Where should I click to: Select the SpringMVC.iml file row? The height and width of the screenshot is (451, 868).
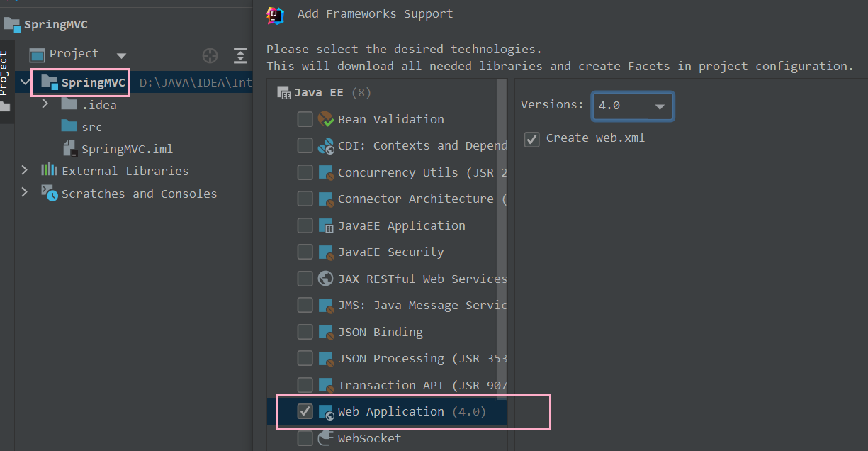134,149
